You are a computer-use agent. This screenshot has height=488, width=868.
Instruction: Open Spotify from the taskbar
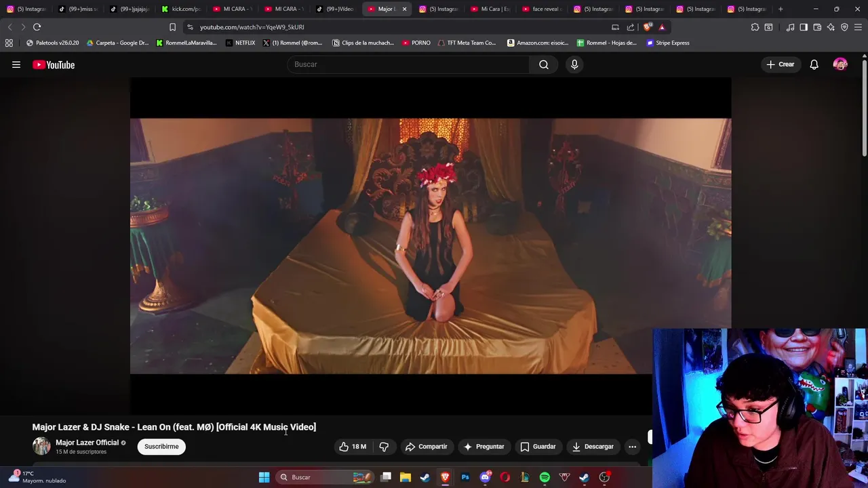pyautogui.click(x=545, y=477)
